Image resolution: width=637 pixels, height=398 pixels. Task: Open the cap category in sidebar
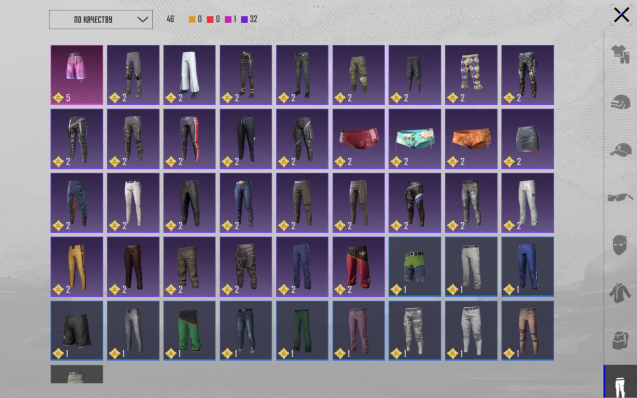pyautogui.click(x=620, y=150)
